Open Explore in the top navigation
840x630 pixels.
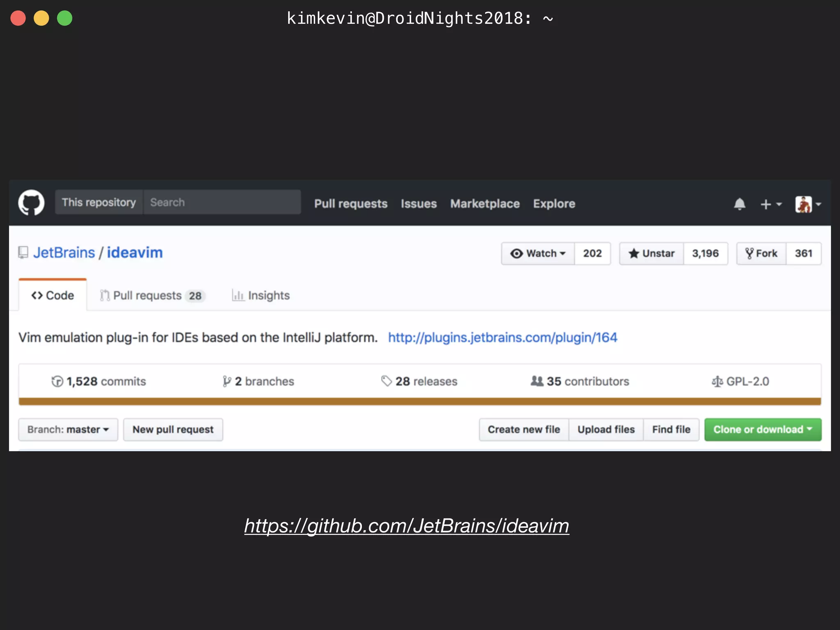tap(554, 204)
